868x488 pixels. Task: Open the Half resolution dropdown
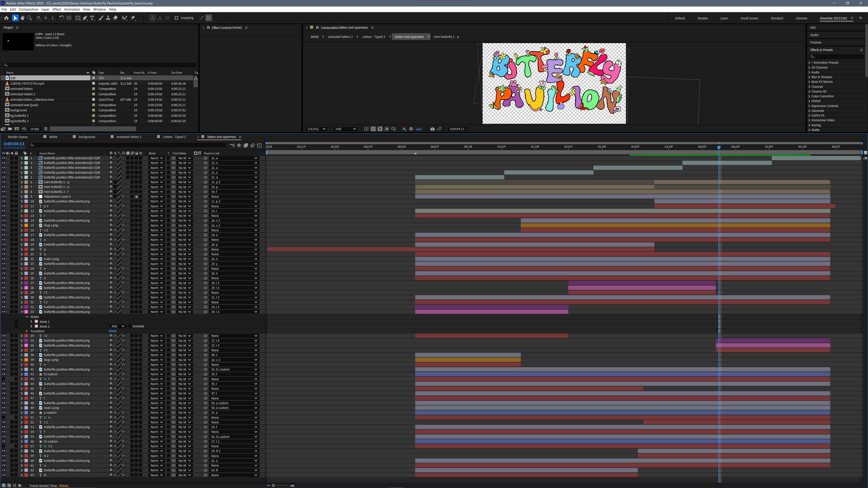coord(345,129)
